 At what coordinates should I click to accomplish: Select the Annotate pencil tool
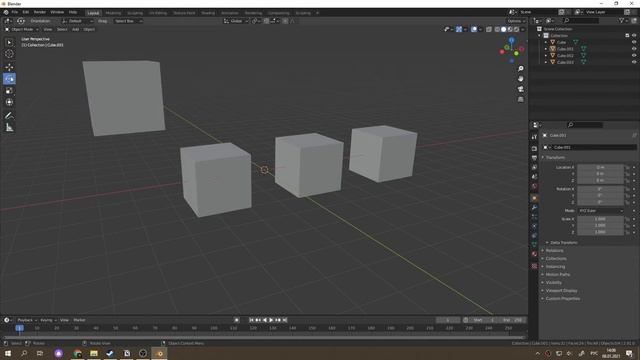pos(9,116)
